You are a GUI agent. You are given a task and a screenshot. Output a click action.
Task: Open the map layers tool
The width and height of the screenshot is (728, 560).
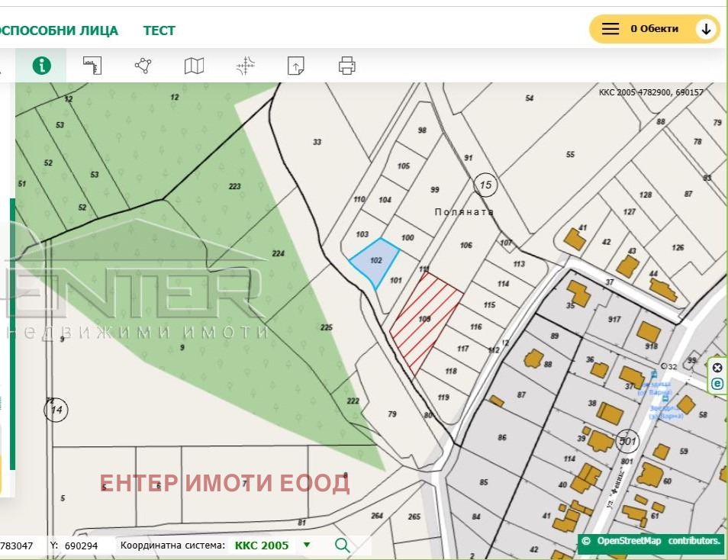[x=194, y=66]
